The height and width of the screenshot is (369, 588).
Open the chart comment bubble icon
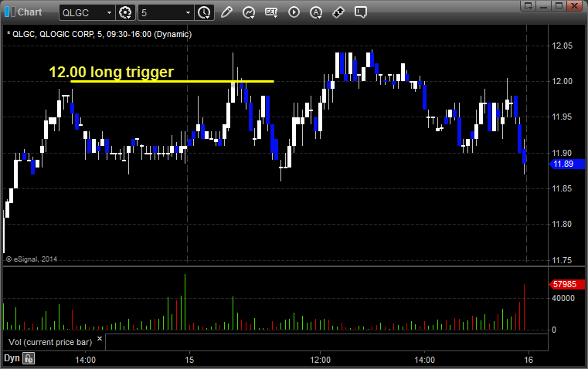[x=361, y=12]
